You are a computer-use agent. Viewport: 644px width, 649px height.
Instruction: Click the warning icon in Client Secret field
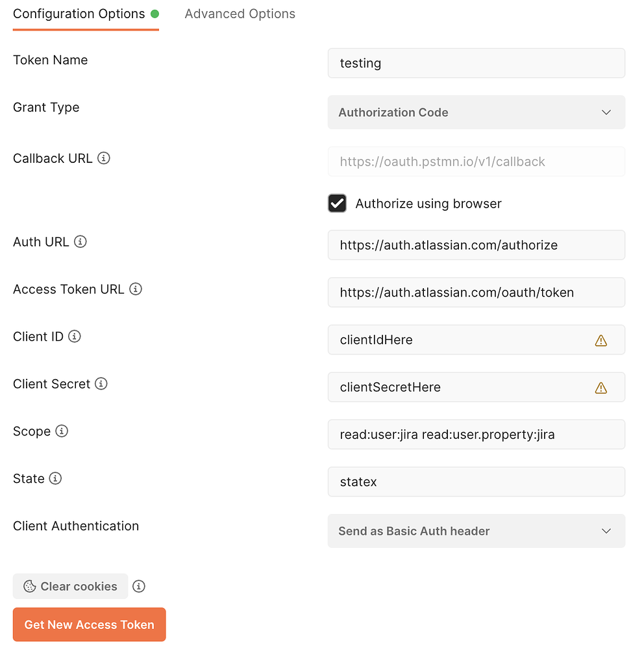coord(601,387)
